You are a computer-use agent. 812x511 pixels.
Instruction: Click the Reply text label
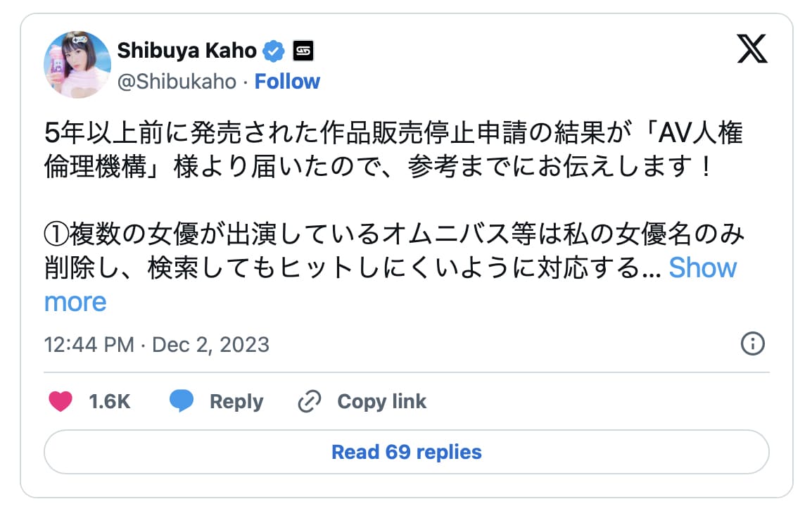(236, 401)
